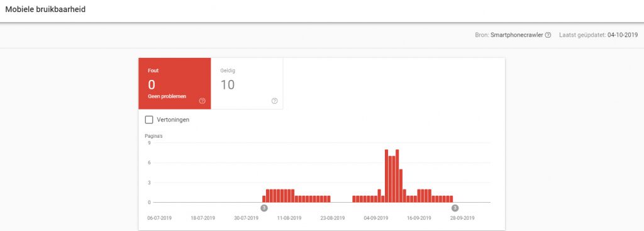Click the last red bar before 28-09-2019
Image resolution: width=644 pixels, height=231 pixels.
coord(451,199)
